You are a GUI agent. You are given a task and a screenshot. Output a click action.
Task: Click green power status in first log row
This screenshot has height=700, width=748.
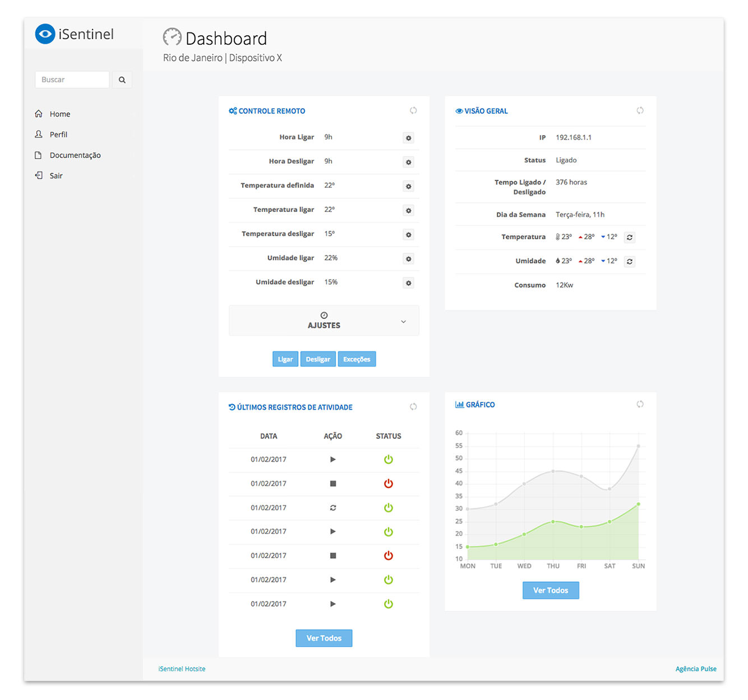[x=388, y=460]
